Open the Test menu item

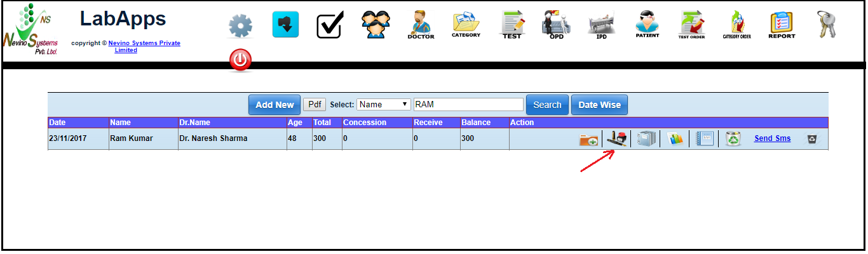(512, 25)
